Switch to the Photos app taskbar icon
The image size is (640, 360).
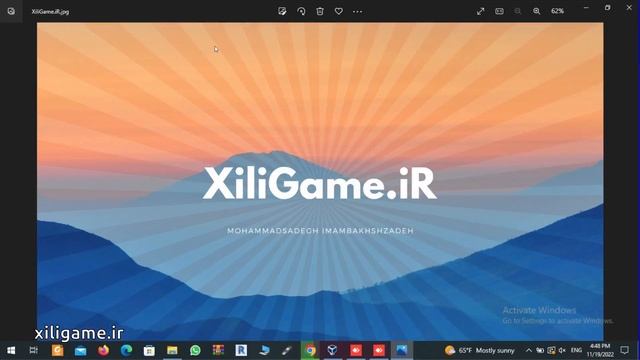(x=402, y=350)
